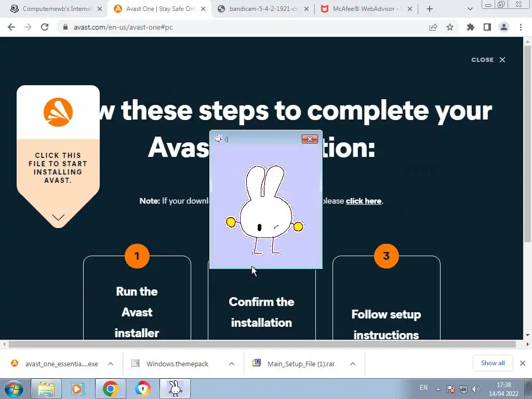Expand options for Main_Setup_File rar download
Screen dimensions: 532x399
coord(353,364)
